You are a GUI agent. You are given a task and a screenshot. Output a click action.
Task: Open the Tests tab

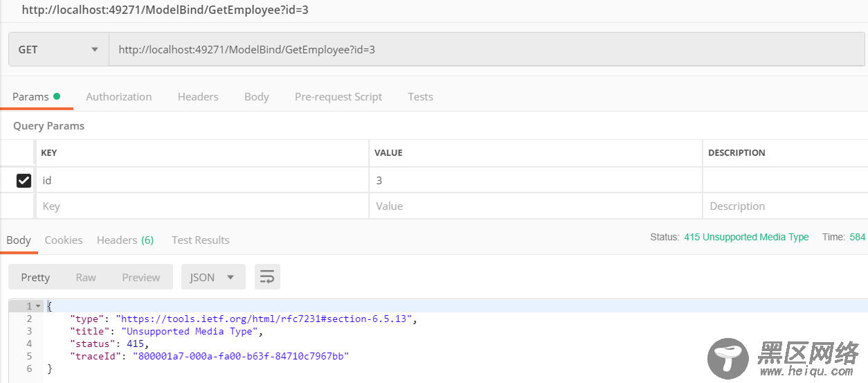tap(420, 97)
